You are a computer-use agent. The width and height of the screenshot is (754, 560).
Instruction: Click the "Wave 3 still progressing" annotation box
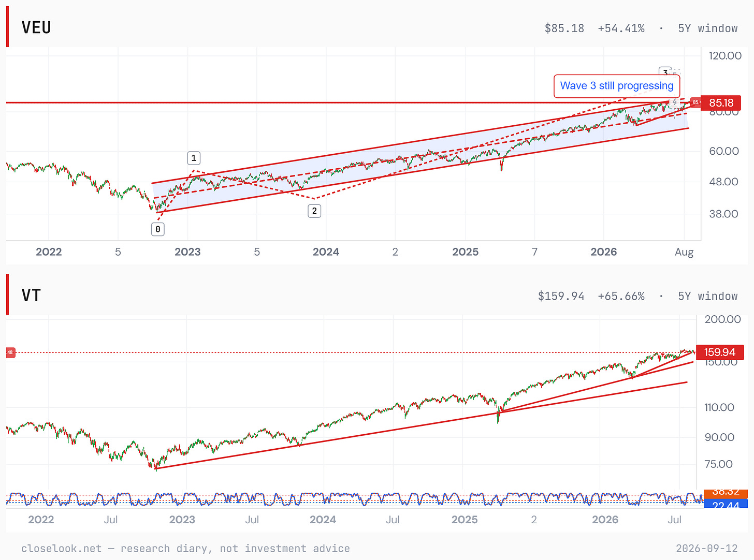[617, 86]
